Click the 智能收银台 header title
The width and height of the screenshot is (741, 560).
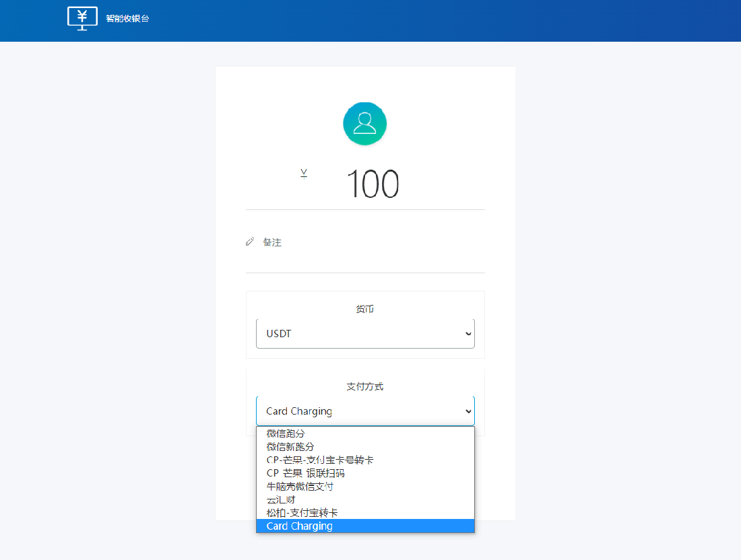[x=127, y=19]
